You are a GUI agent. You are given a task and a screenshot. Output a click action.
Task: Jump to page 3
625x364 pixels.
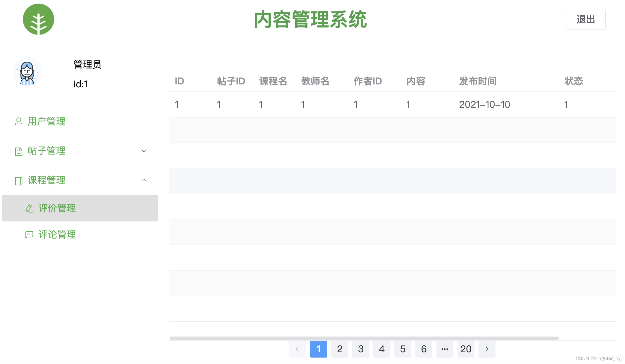tap(361, 349)
